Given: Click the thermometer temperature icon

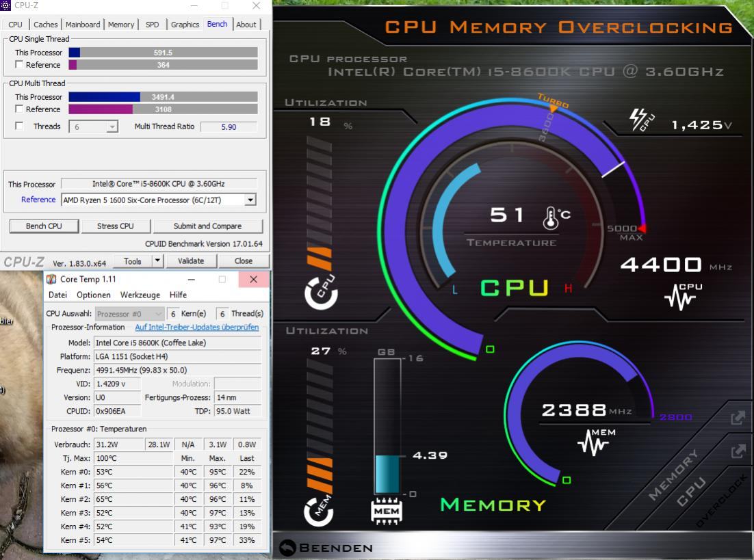Looking at the screenshot, I should (x=551, y=218).
